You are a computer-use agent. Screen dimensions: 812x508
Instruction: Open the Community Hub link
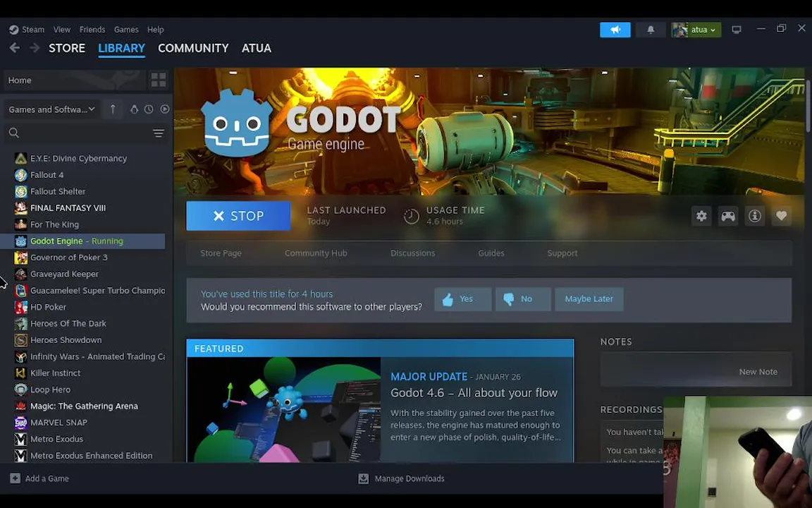coord(316,253)
